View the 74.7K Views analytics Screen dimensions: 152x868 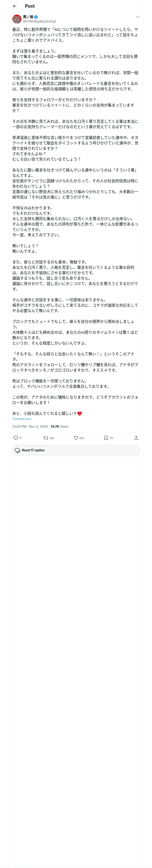pyautogui.click(x=59, y=427)
